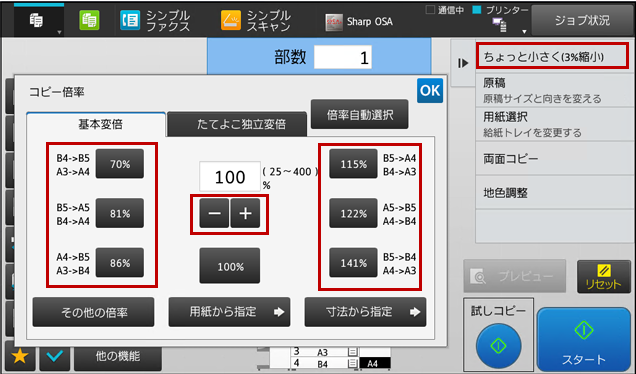
Task: Confirm with the OK button
Action: (430, 90)
